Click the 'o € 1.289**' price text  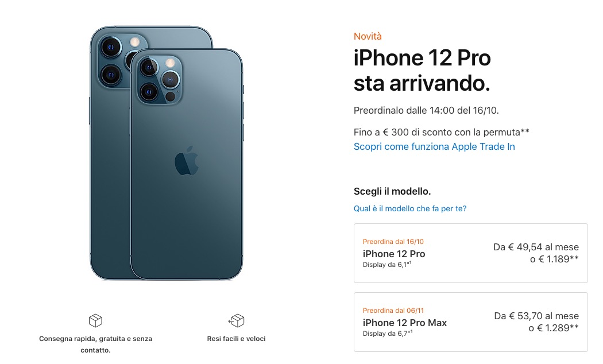pos(554,328)
